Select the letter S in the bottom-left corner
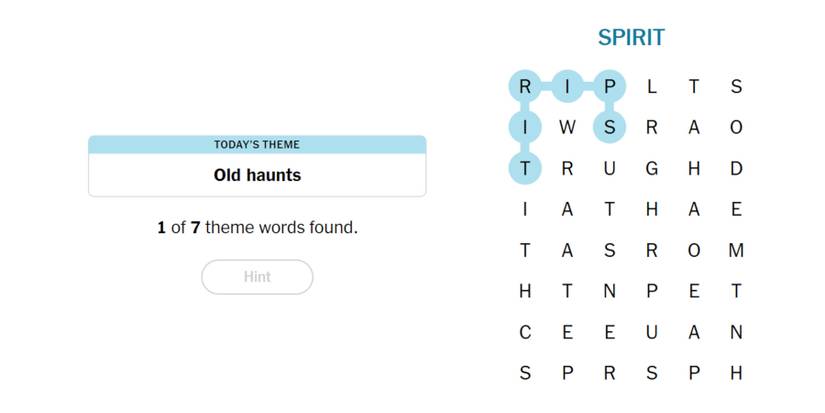 (x=525, y=374)
